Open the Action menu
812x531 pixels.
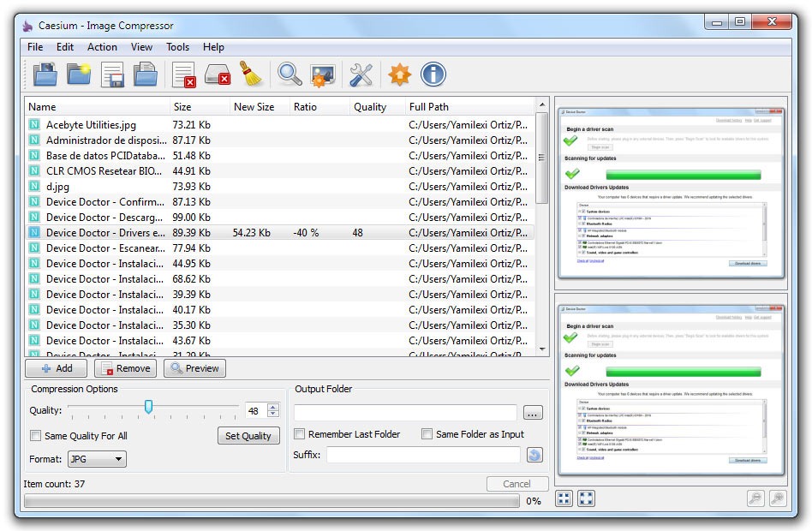tap(102, 47)
